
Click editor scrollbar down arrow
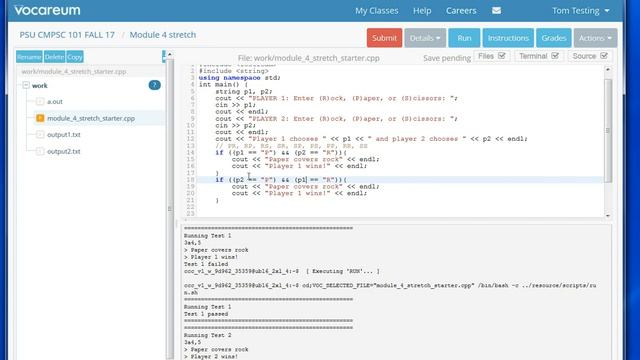pos(608,216)
